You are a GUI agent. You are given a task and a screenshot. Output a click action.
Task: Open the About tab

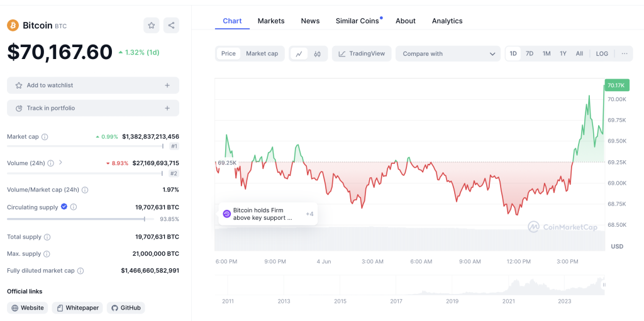pos(406,21)
